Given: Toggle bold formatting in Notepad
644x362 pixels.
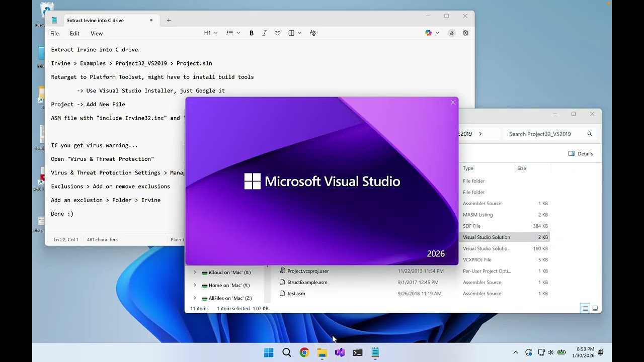Looking at the screenshot, I should click(x=252, y=33).
